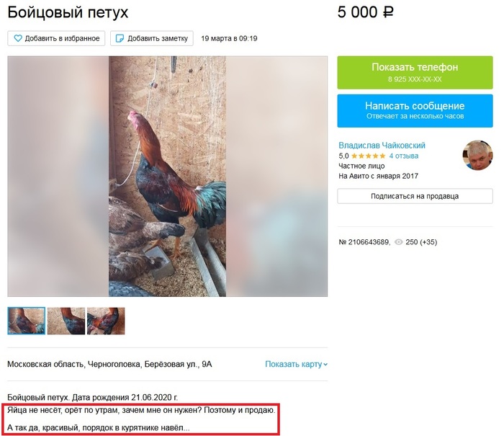Image resolution: width=504 pixels, height=436 pixels.
Task: Click the chevron next to Показать карту
Action: click(x=325, y=365)
